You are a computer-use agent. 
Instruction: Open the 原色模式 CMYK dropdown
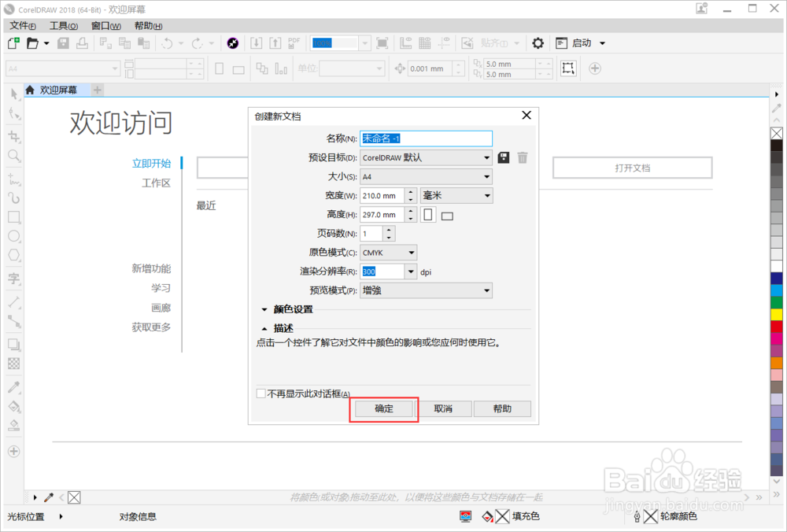click(389, 253)
